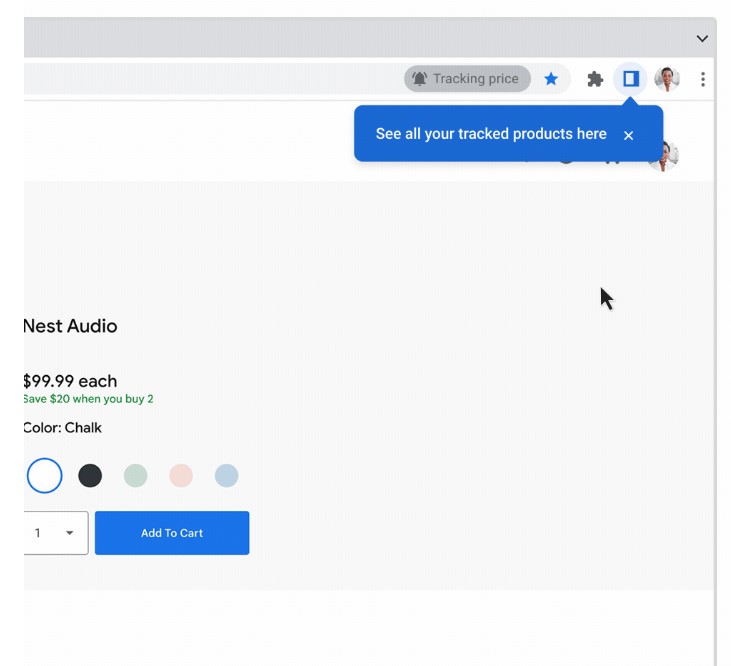Click the tracked products tooltip text
The height and width of the screenshot is (666, 731).
click(x=491, y=134)
